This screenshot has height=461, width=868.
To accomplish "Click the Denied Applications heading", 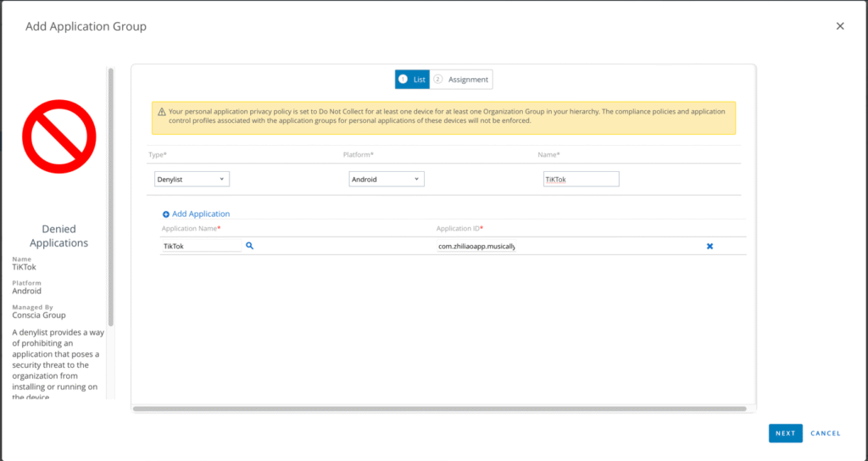I will click(x=58, y=236).
